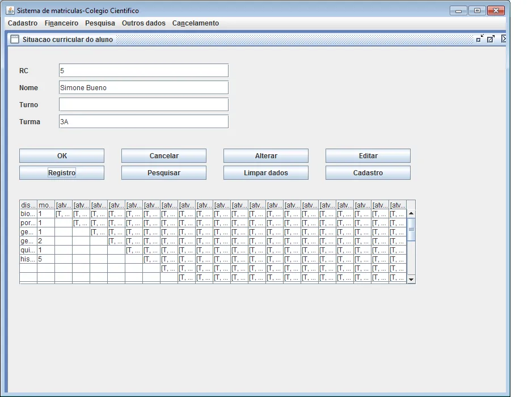Click the table scrollbar down arrow

(411, 280)
